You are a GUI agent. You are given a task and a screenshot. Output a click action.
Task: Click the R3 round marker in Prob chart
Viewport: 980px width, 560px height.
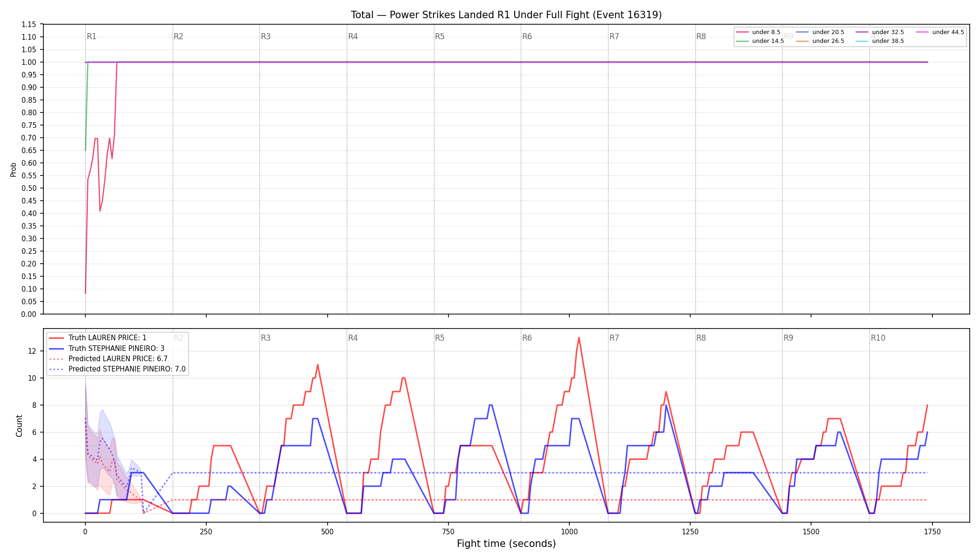[x=266, y=36]
